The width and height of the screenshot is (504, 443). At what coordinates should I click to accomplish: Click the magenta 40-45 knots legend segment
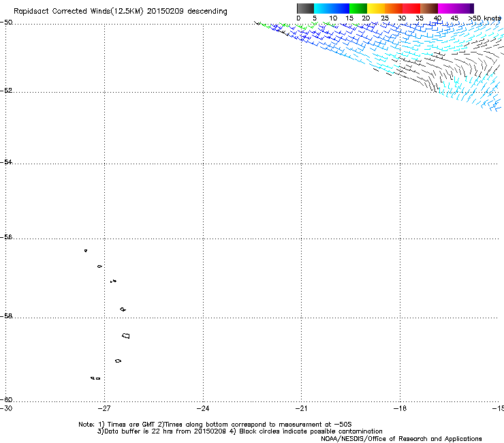tap(447, 8)
